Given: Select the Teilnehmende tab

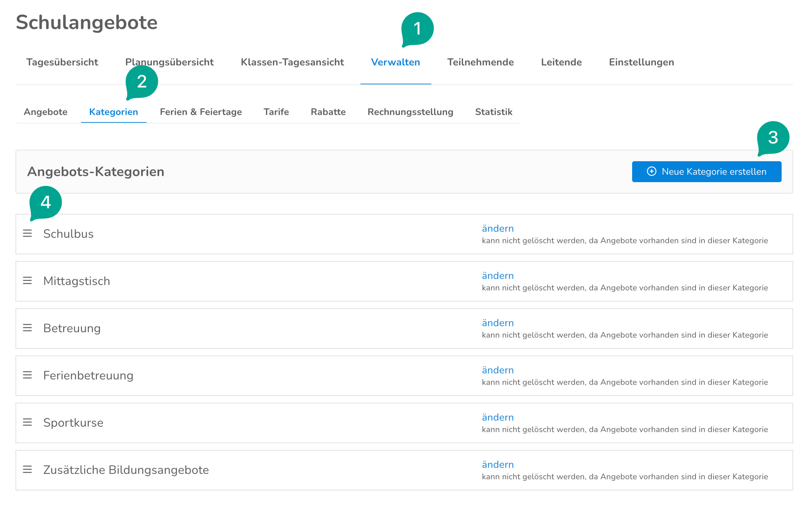Looking at the screenshot, I should (x=480, y=62).
